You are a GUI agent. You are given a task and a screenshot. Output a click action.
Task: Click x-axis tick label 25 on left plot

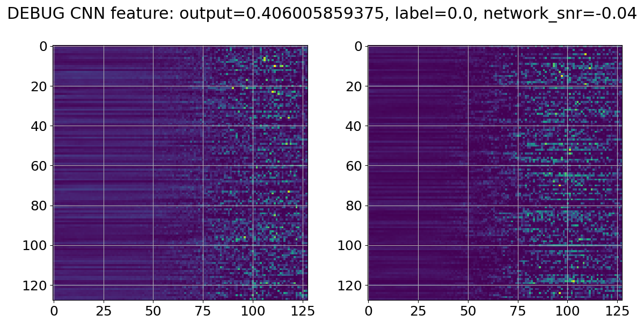coord(104,310)
